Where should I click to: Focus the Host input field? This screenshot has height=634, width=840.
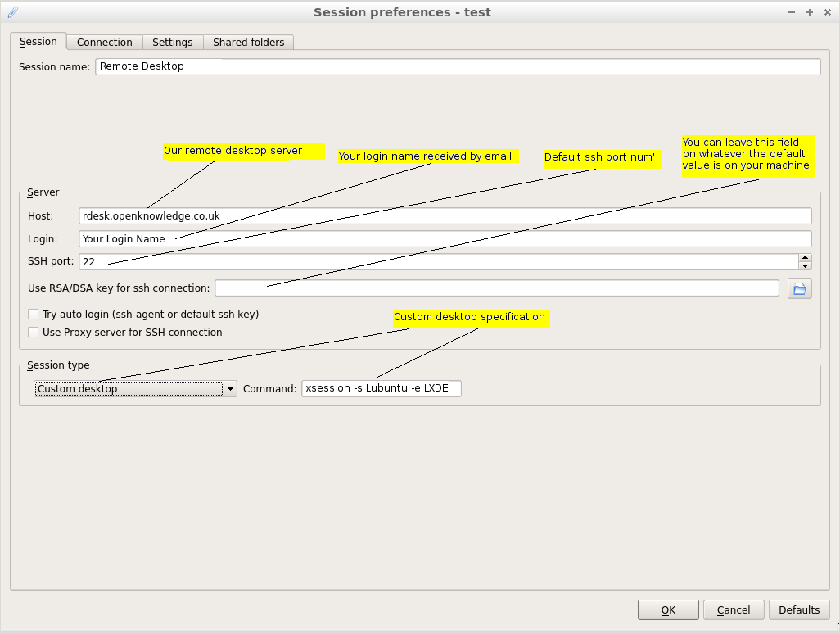point(445,216)
